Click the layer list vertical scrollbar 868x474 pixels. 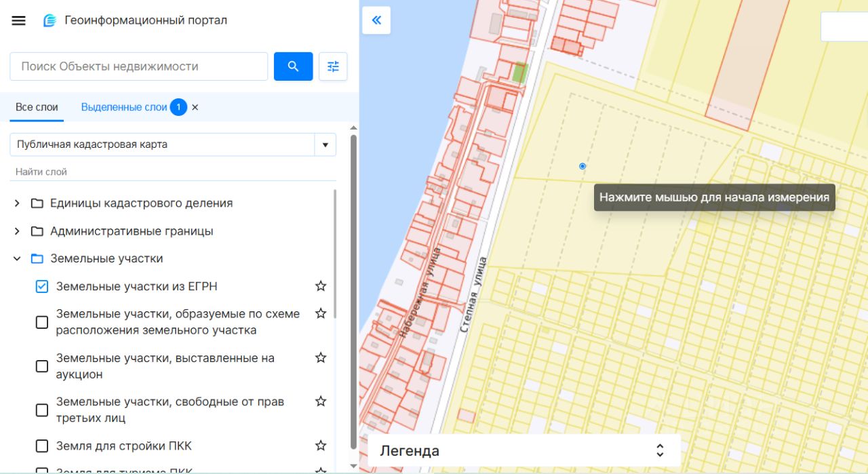click(353, 292)
